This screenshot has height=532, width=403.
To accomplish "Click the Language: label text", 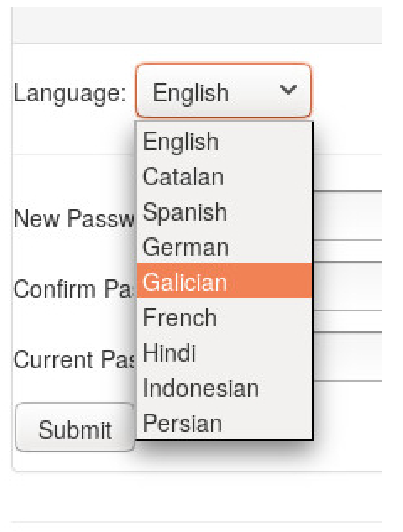I will (70, 93).
